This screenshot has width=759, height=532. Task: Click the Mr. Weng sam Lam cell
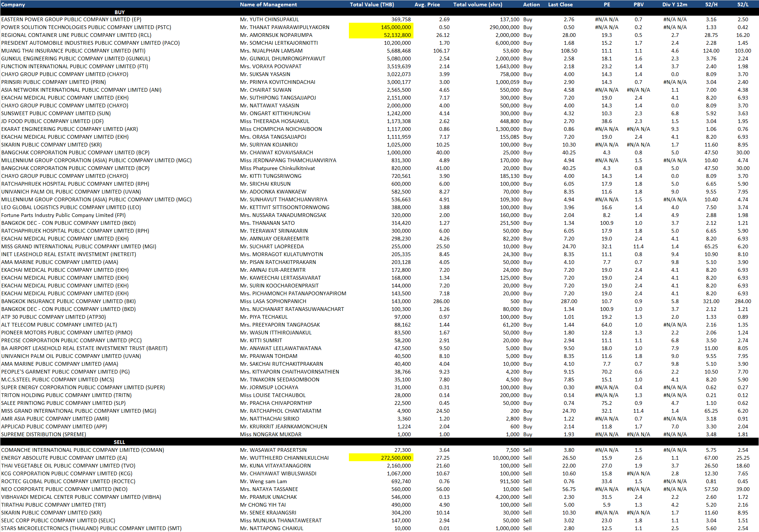point(263,481)
